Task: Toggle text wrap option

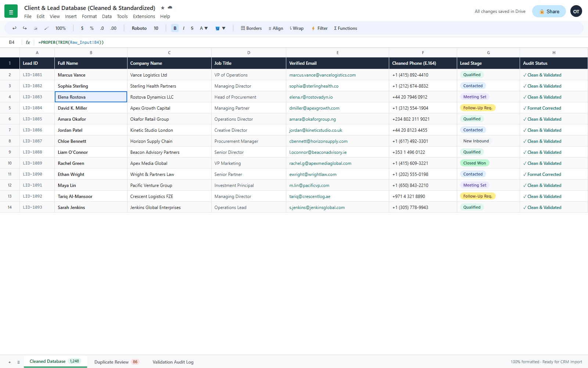Action: [x=297, y=28]
